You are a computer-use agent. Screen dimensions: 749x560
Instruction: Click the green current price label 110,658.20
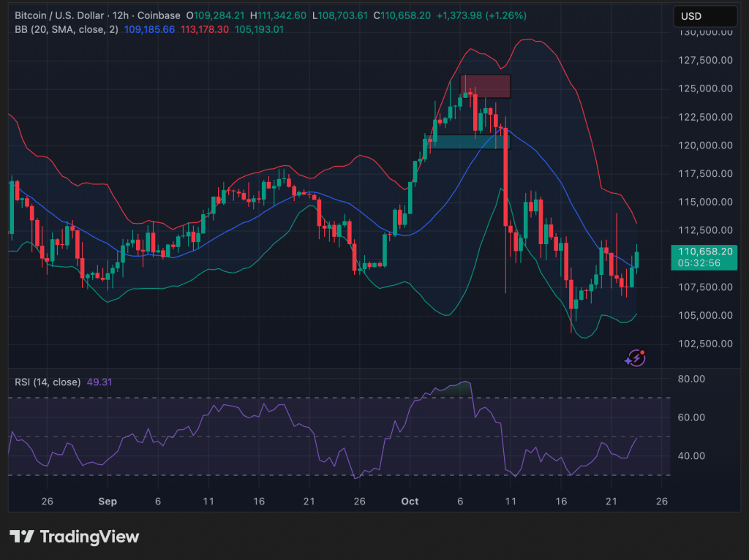pos(703,251)
